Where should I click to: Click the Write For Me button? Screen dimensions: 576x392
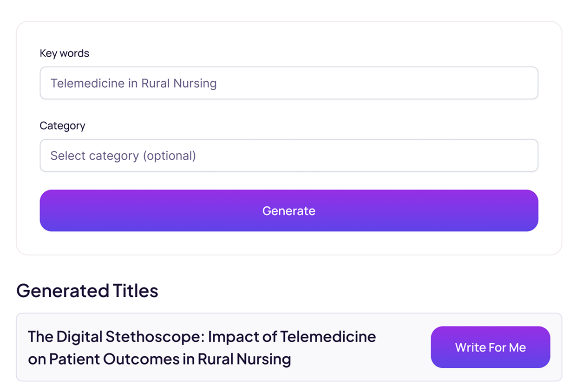point(490,347)
